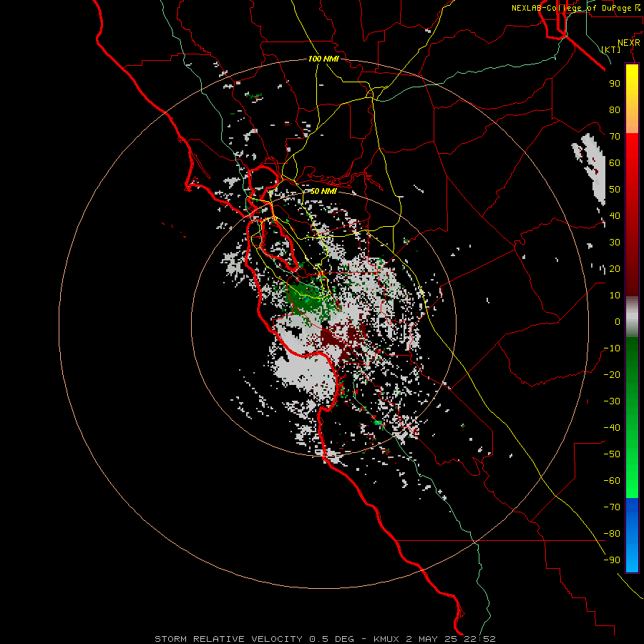Image resolution: width=644 pixels, height=644 pixels.
Task: Click the -30 value on velocity scale
Action: point(612,401)
